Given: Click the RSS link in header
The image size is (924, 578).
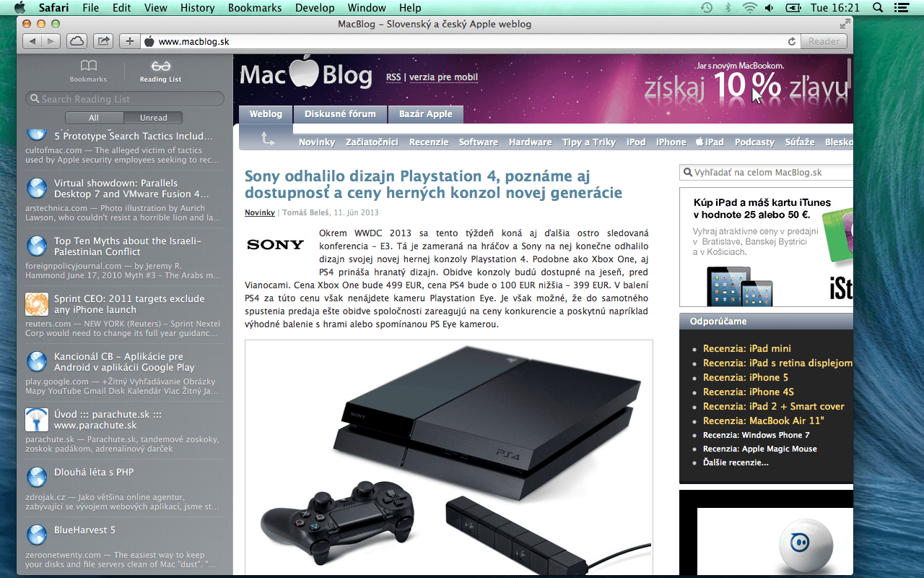Looking at the screenshot, I should pyautogui.click(x=393, y=77).
